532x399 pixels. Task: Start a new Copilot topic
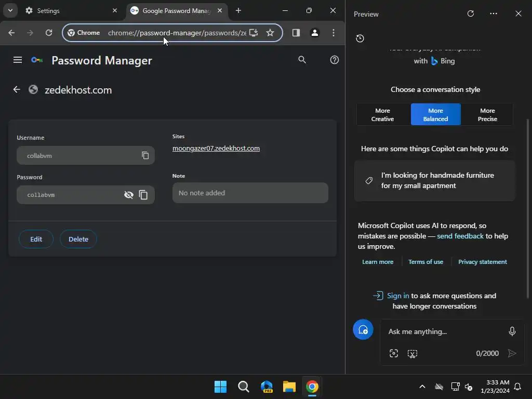point(363,329)
